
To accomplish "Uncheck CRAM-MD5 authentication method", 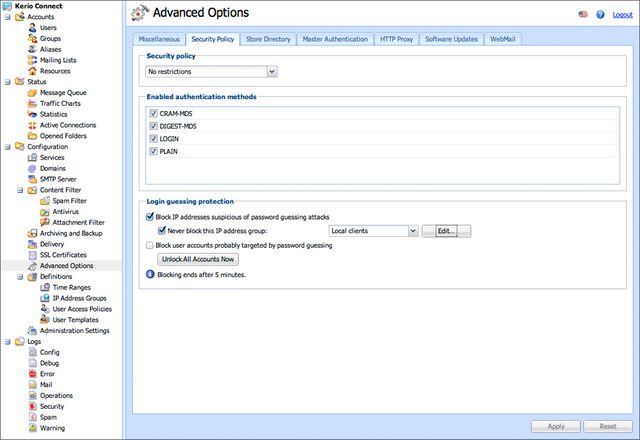I will [x=153, y=113].
